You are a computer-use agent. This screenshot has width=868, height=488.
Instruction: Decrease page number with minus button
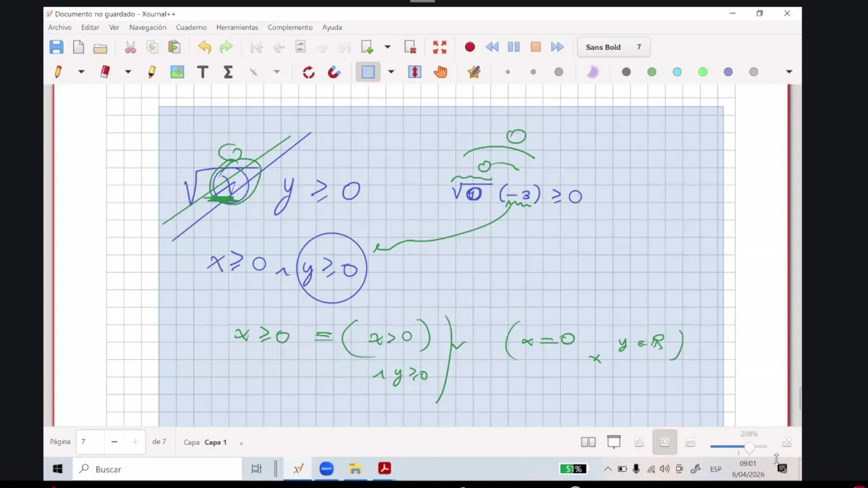(x=114, y=442)
